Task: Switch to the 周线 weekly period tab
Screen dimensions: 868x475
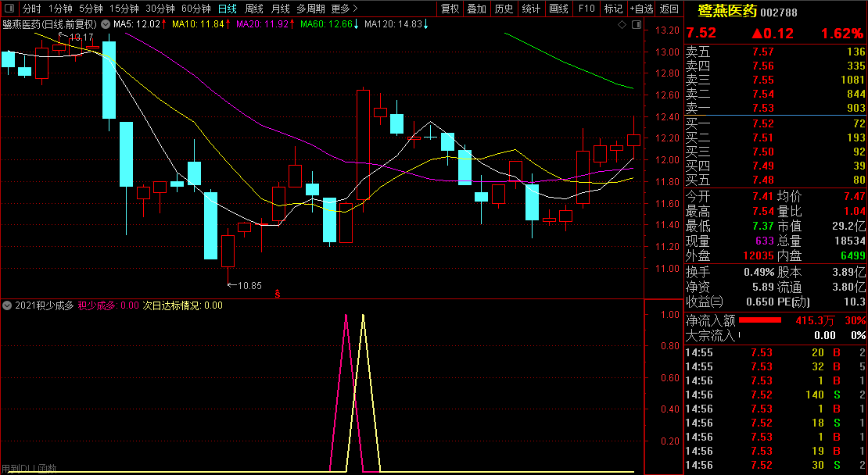Action: (253, 9)
